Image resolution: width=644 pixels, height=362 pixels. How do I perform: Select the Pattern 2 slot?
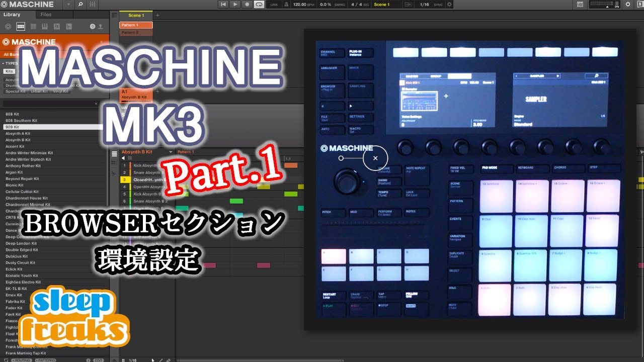pos(136,32)
